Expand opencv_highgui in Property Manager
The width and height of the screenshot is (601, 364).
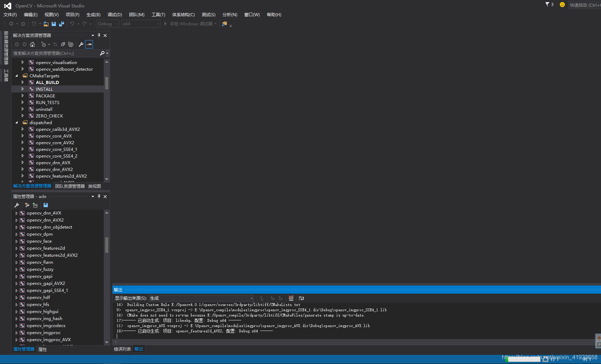(17, 312)
